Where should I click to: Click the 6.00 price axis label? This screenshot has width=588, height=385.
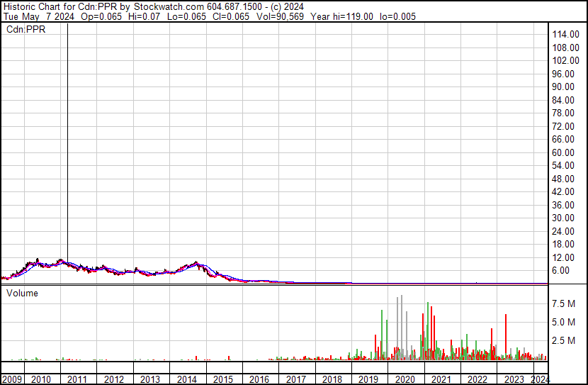561,271
